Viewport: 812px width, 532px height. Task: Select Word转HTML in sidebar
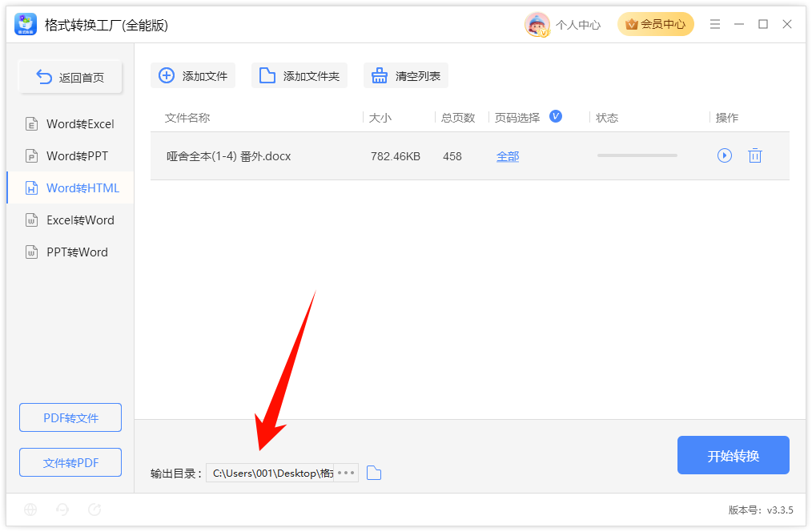(70, 188)
